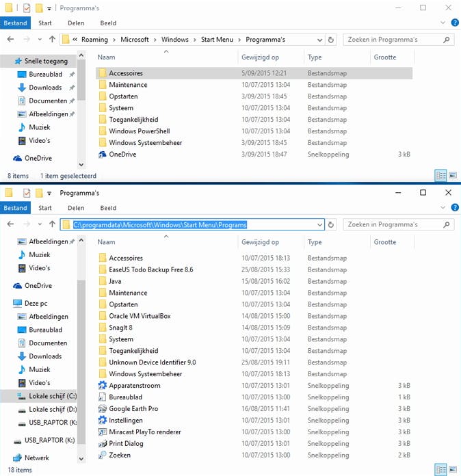
Task: Open the Delen tab in the top window
Action: tap(76, 23)
